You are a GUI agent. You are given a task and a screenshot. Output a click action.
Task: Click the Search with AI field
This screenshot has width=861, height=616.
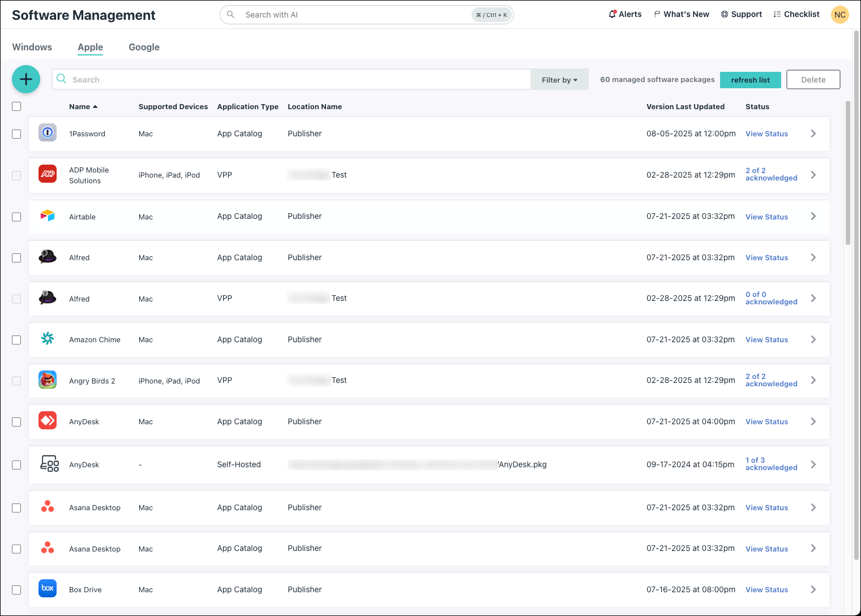click(366, 15)
